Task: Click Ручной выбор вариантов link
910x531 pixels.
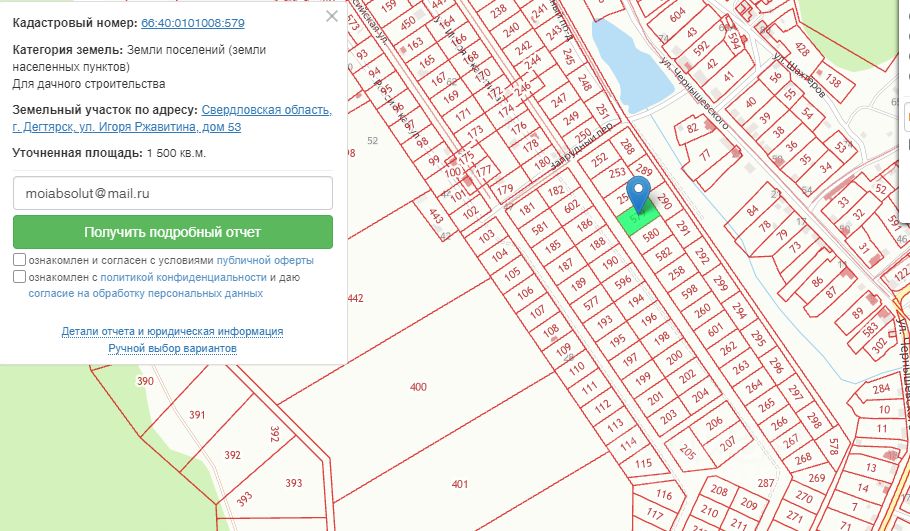Action: click(172, 349)
